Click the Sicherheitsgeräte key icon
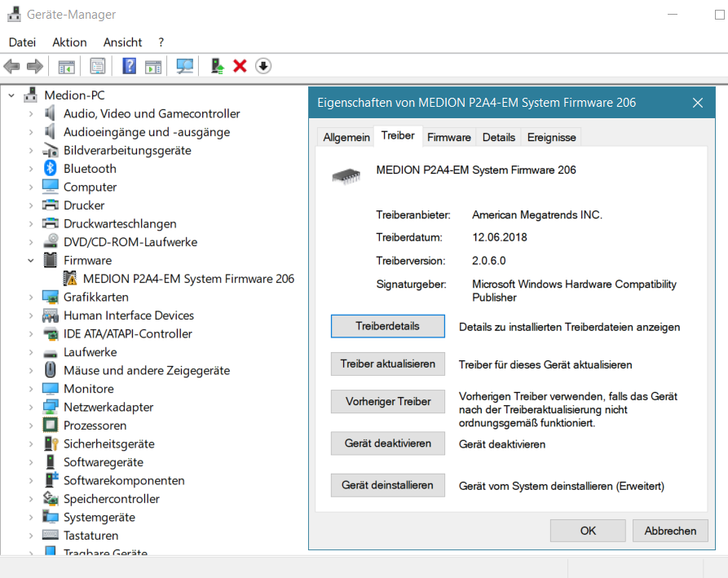This screenshot has height=578, width=728. coord(51,443)
